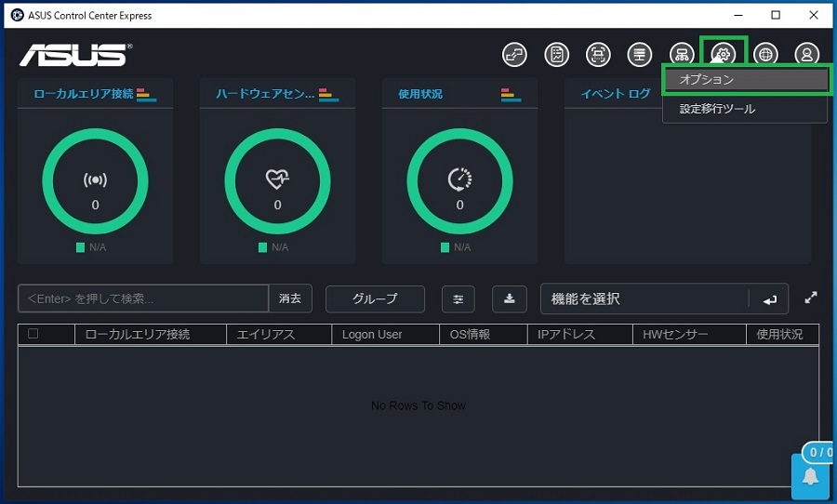Click the 消去 clear button
Viewport: 837px width, 504px height.
[x=290, y=298]
